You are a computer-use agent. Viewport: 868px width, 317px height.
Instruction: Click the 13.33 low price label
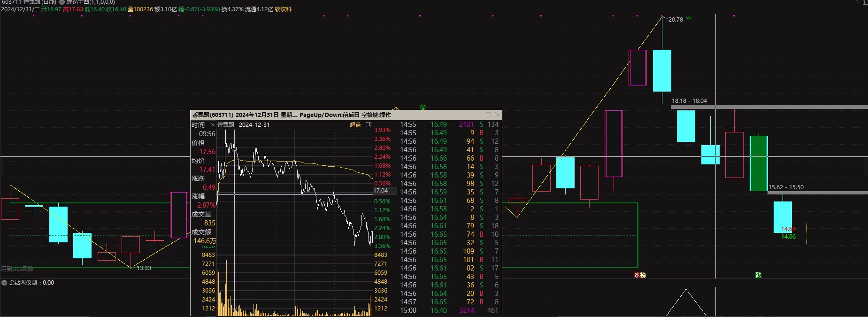[x=144, y=268]
